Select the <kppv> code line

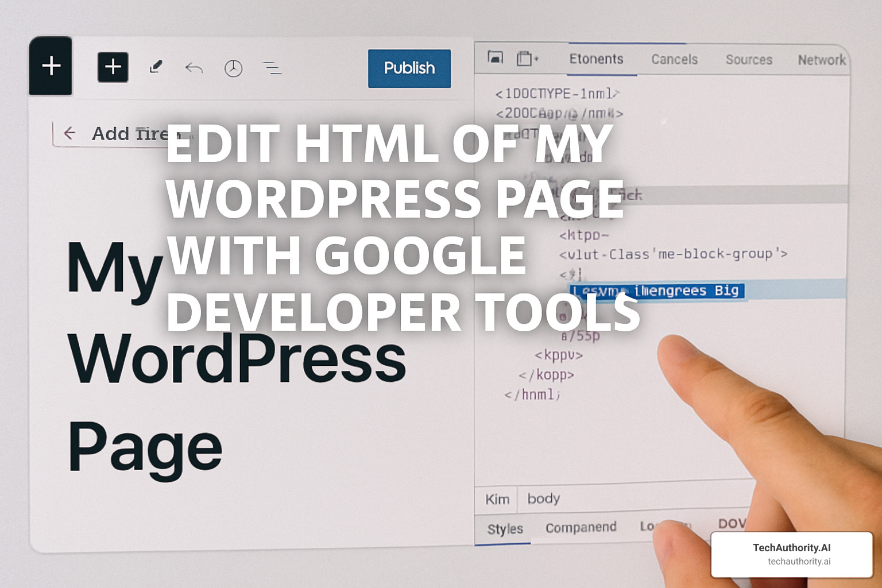click(559, 355)
